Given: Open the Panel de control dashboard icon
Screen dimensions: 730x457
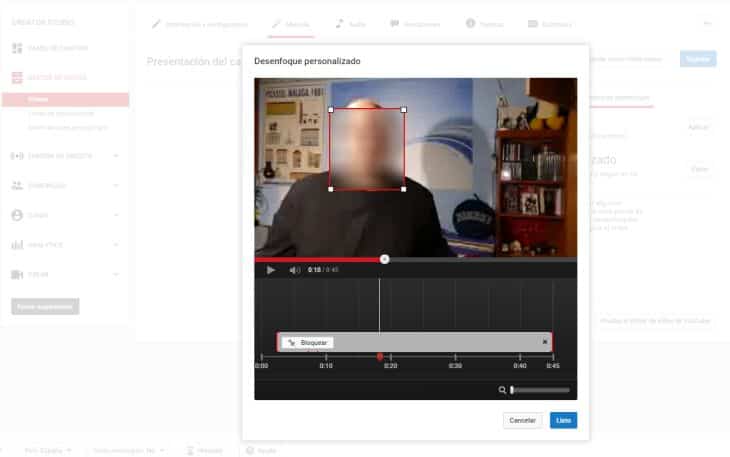Looking at the screenshot, I should (17, 48).
